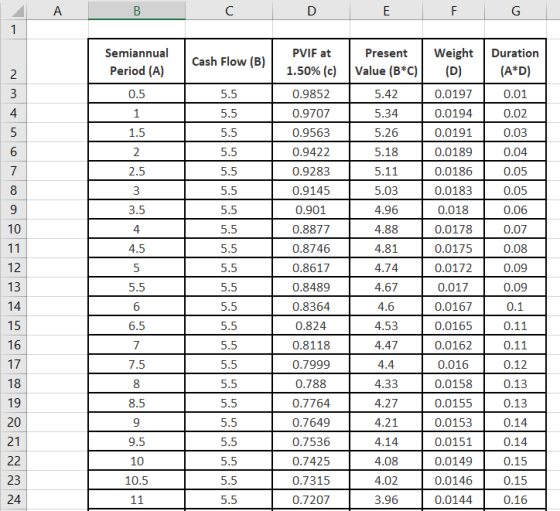This screenshot has height=511, width=560.
Task: Click the 'Duration (A*D)' header cell
Action: click(515, 61)
